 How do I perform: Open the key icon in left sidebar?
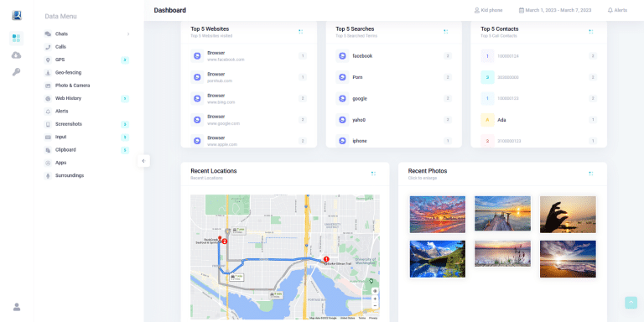(x=16, y=72)
